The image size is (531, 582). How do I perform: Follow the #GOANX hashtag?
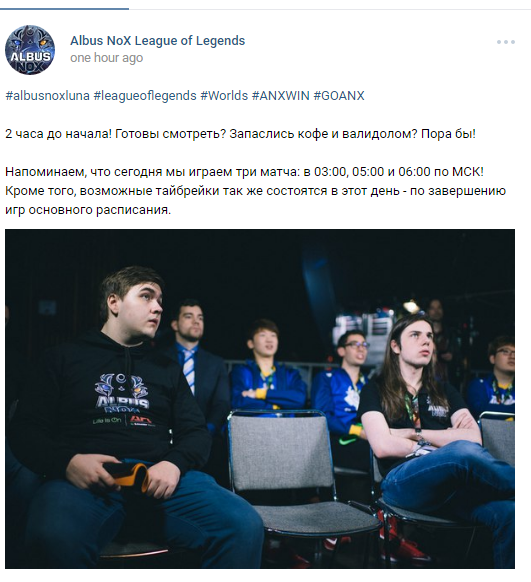coord(339,96)
